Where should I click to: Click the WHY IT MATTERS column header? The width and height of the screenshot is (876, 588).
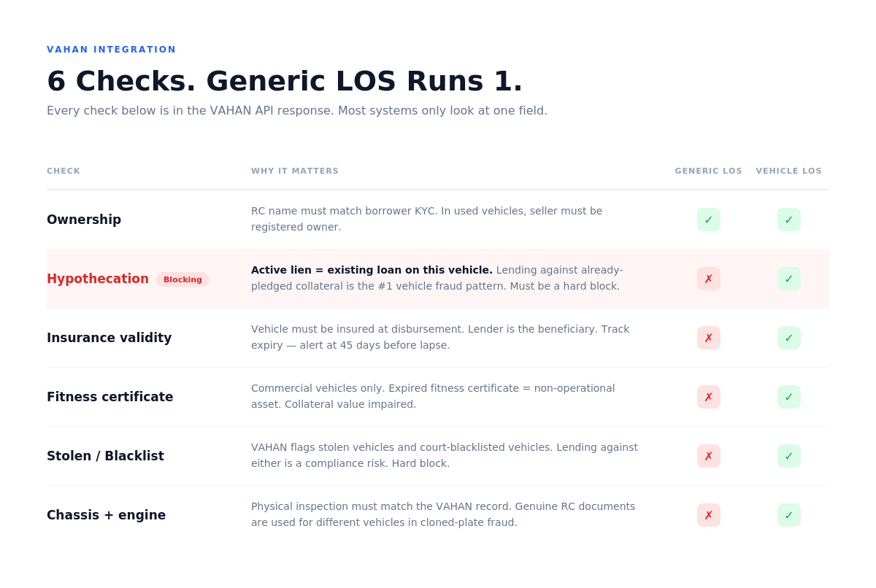pos(295,171)
